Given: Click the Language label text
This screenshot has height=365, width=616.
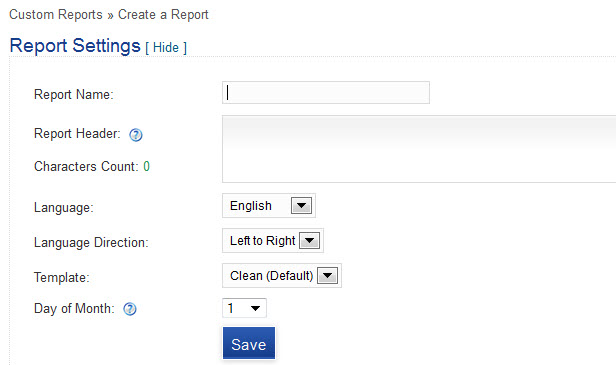Looking at the screenshot, I should coord(64,207).
